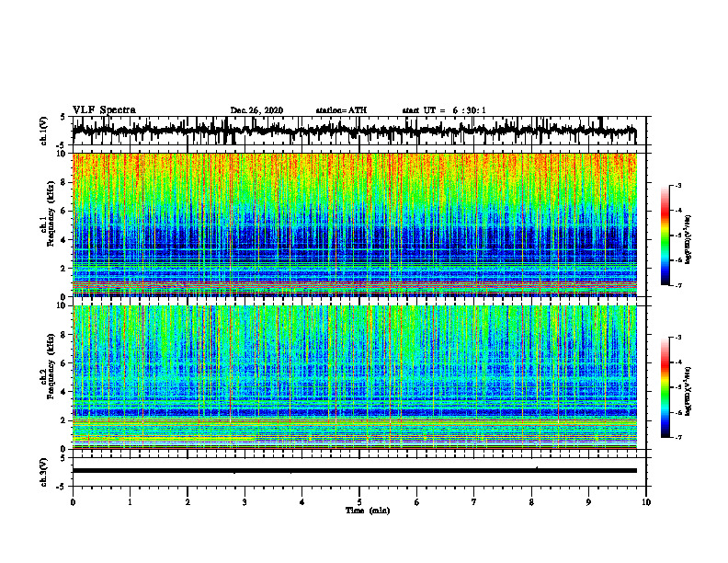Click the "4" kHz tick of ch.2 spectrogram
The image size is (728, 563).
coord(64,392)
